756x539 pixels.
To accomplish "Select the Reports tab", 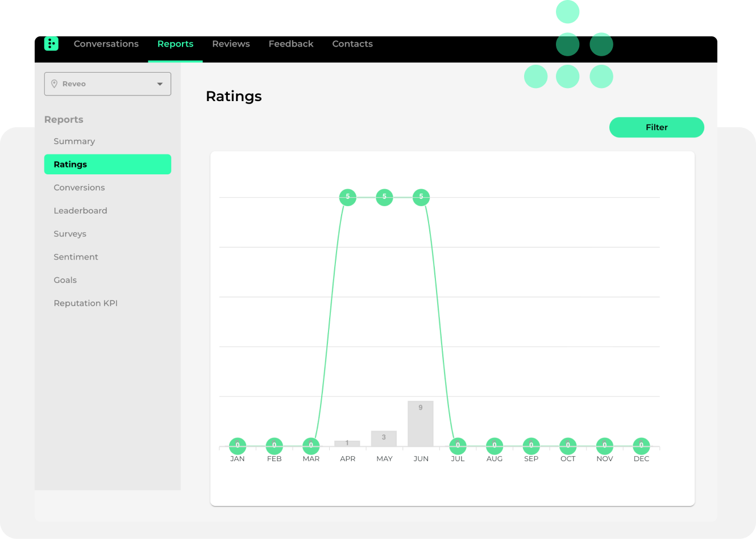I will click(175, 44).
